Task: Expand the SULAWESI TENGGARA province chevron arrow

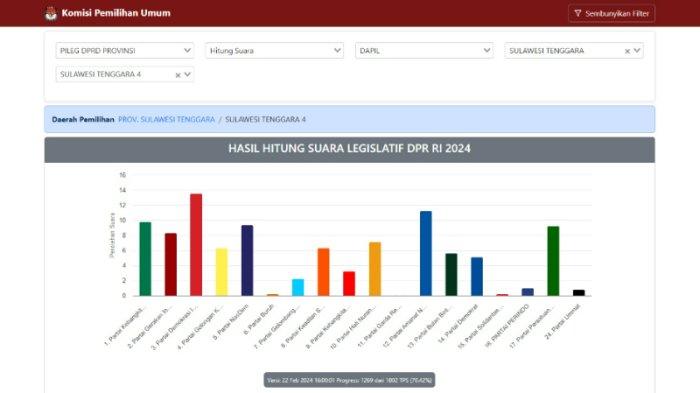Action: click(x=637, y=50)
